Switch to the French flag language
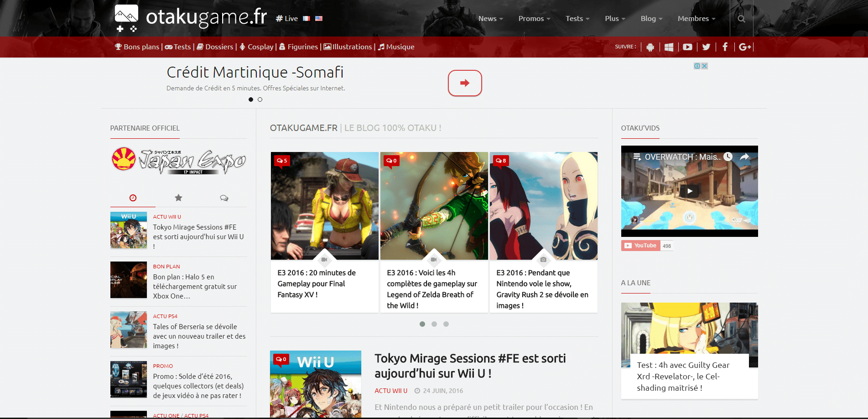The width and height of the screenshot is (868, 419). point(307,19)
